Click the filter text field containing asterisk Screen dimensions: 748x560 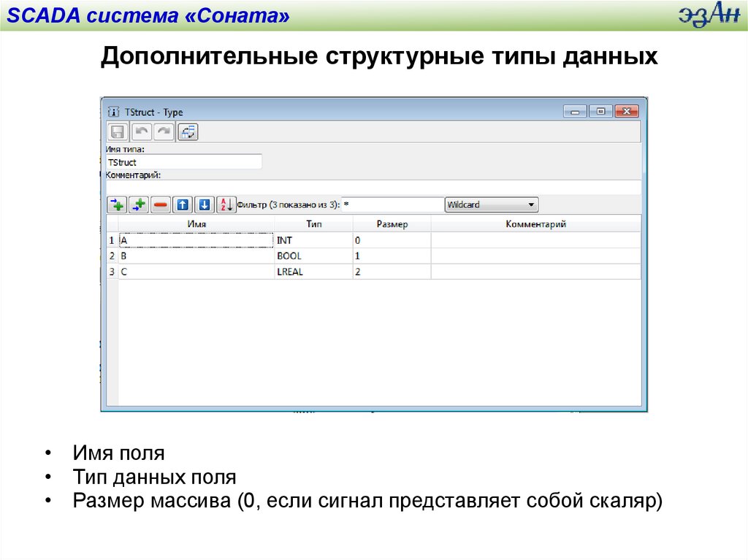coord(392,204)
